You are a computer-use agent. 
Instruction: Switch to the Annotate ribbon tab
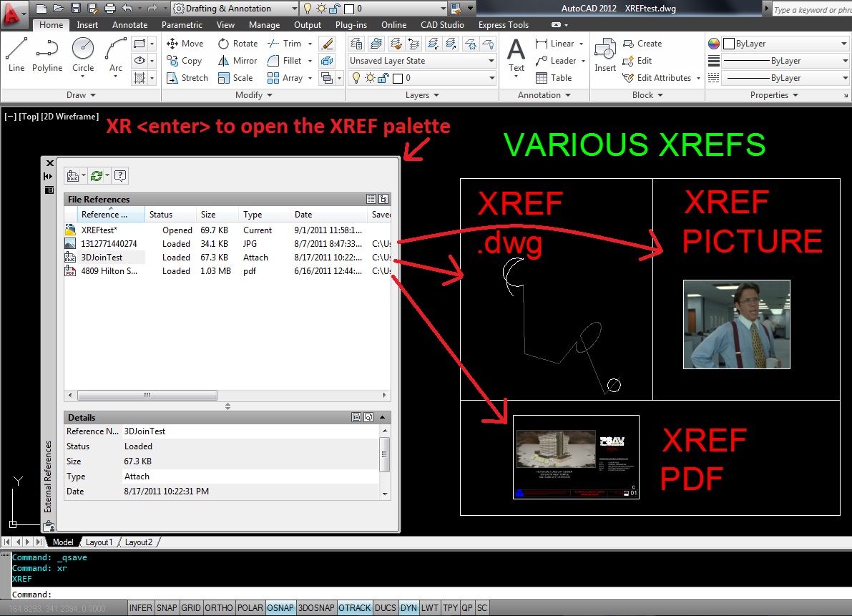coord(129,24)
